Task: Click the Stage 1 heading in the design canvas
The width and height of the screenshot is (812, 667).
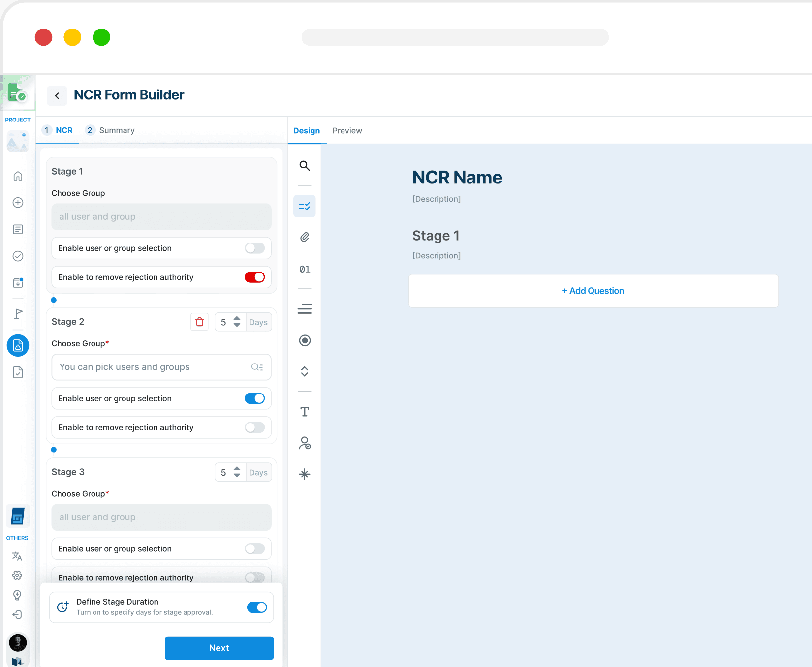Action: (x=436, y=236)
